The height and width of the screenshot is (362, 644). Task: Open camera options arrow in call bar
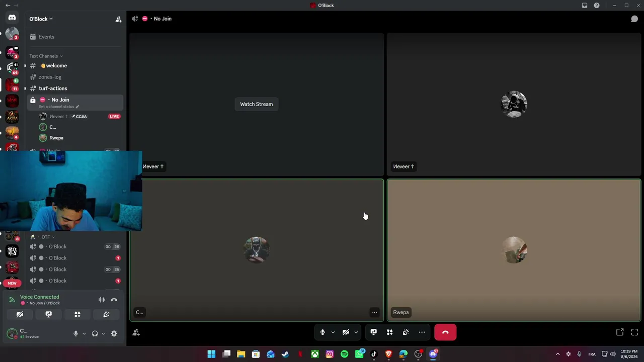[356, 332]
